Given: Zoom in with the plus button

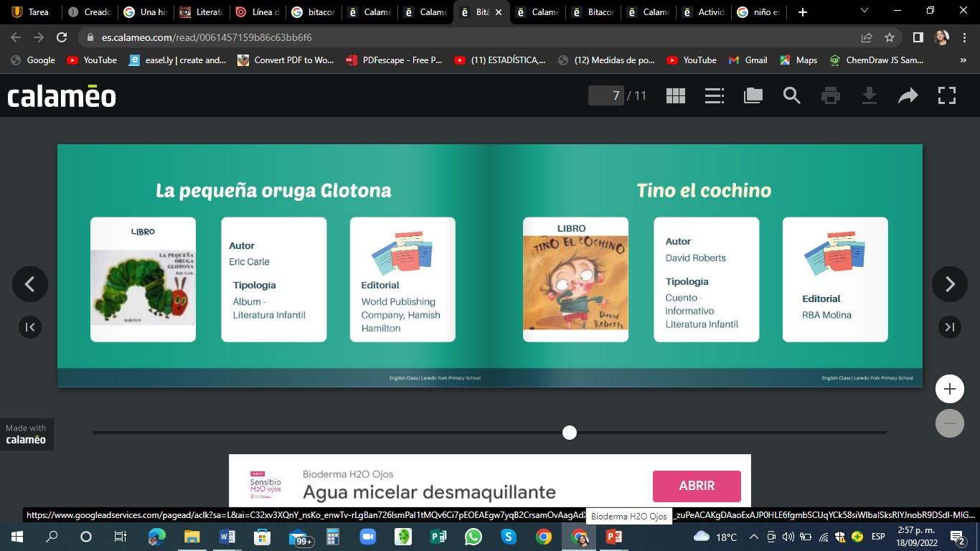Looking at the screenshot, I should 950,389.
